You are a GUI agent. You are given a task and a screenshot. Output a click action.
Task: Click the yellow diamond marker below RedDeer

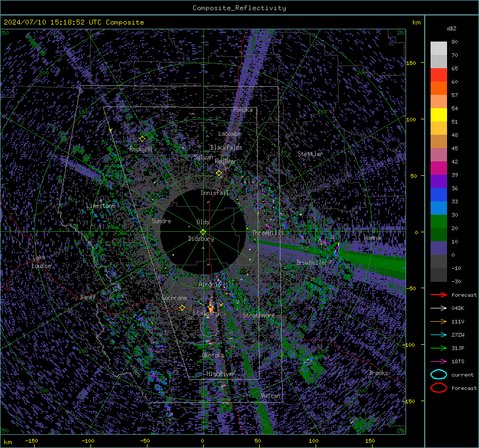coord(219,173)
